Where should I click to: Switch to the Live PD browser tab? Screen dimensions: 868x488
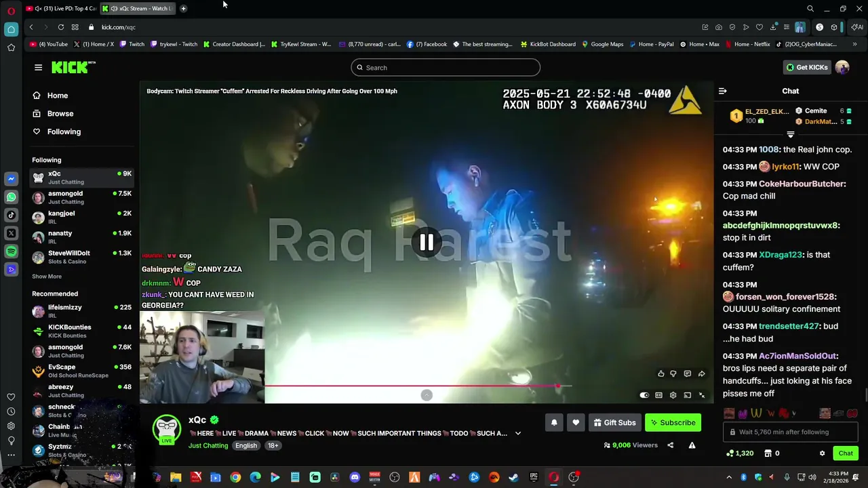pyautogui.click(x=61, y=8)
